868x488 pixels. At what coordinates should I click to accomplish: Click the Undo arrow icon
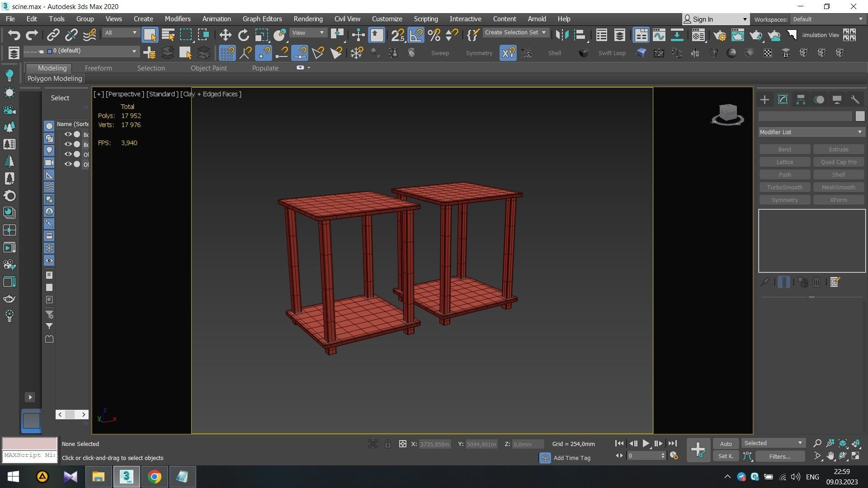click(14, 35)
